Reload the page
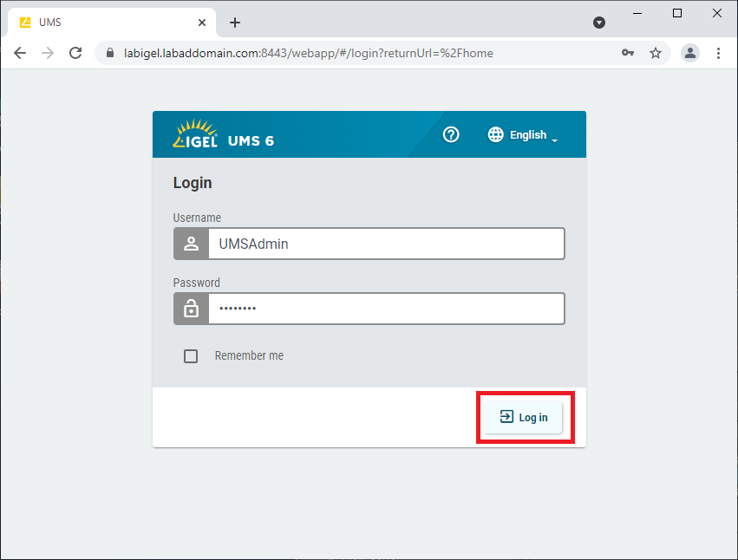Viewport: 738px width, 560px height. tap(75, 53)
